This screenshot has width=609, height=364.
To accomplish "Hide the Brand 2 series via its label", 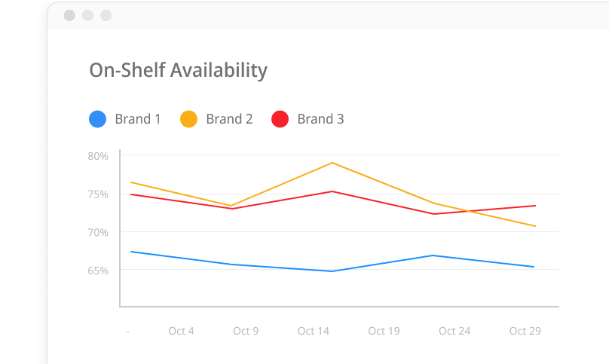I will (x=229, y=119).
